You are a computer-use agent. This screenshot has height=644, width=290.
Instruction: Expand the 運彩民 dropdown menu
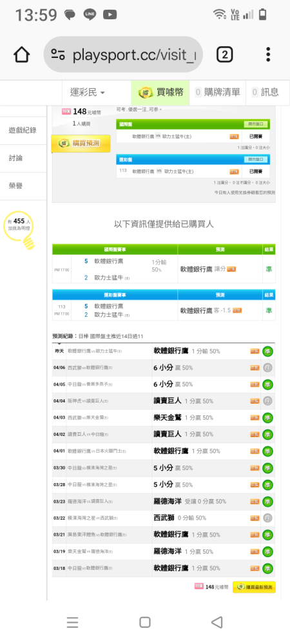tap(87, 92)
